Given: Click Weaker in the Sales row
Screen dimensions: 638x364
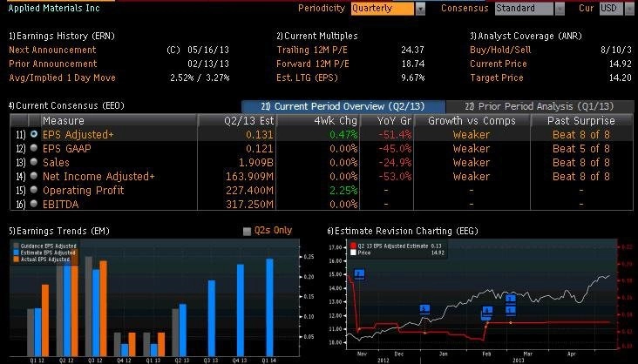Looking at the screenshot, I should [x=472, y=162].
